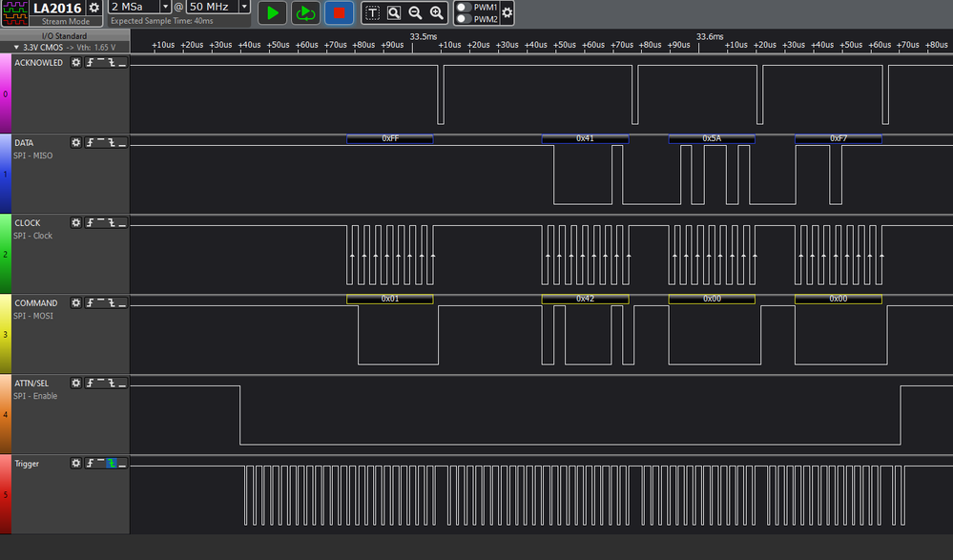Start repeated capture with the loop-play button
Screen dimensions: 953x560
pyautogui.click(x=305, y=12)
